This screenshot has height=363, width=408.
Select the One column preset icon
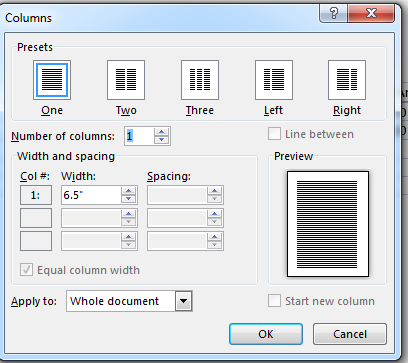coord(52,80)
